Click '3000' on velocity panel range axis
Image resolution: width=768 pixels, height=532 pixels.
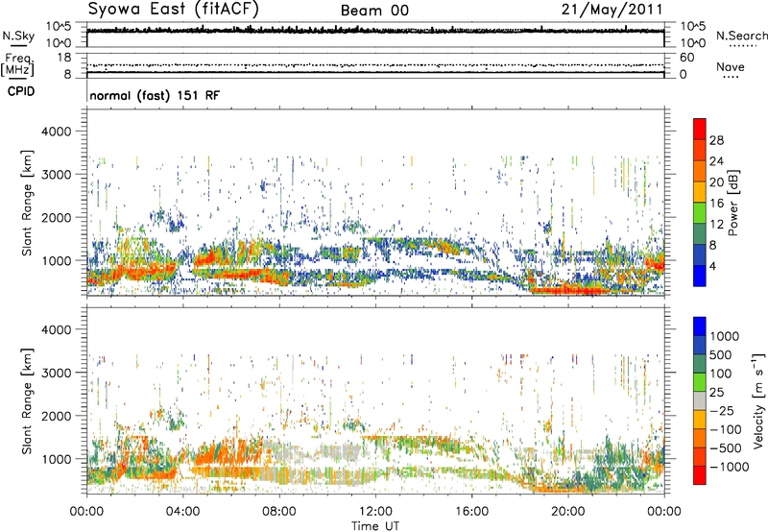(x=56, y=373)
